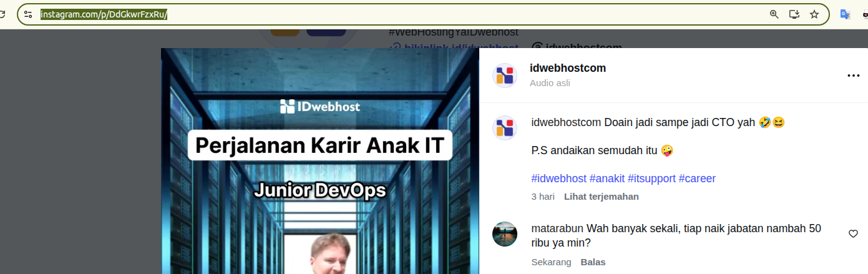This screenshot has width=868, height=274.
Task: Click the instagram.com URL in address bar
Action: coord(104,14)
